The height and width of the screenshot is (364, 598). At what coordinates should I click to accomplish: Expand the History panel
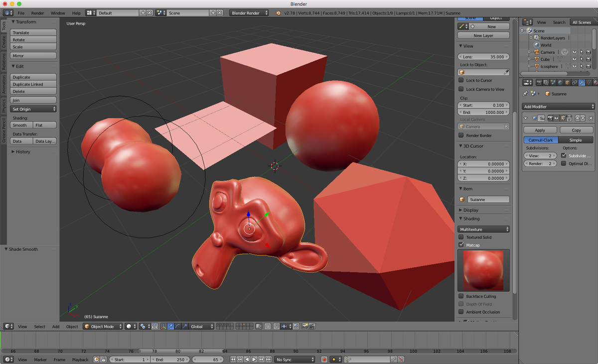coord(13,152)
